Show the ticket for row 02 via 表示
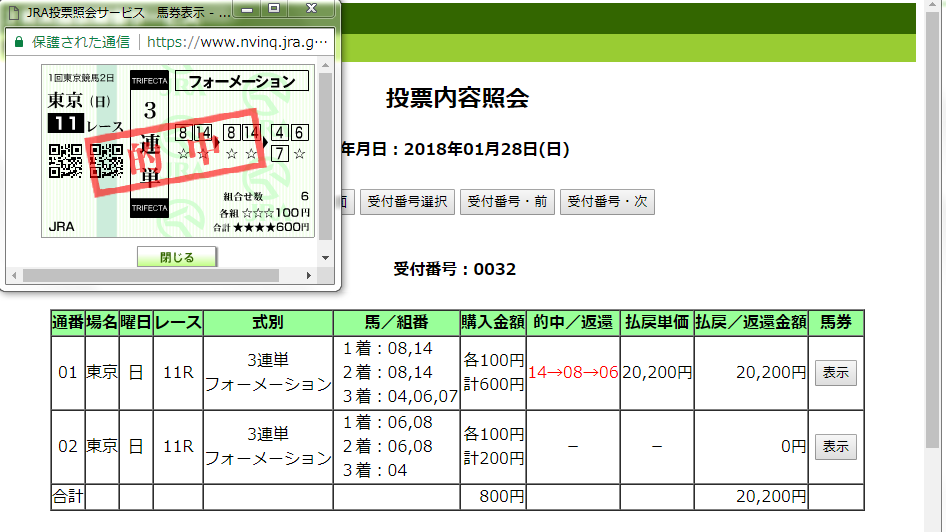 [x=835, y=447]
